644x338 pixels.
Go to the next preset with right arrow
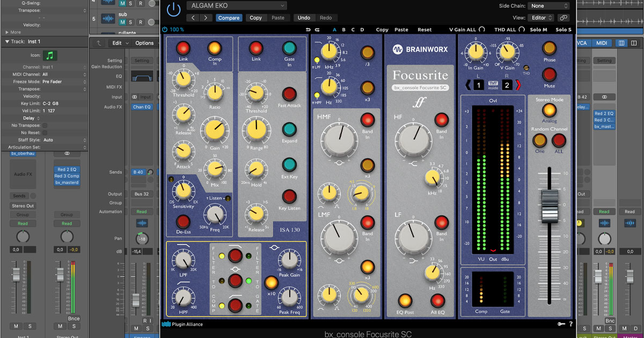(207, 18)
